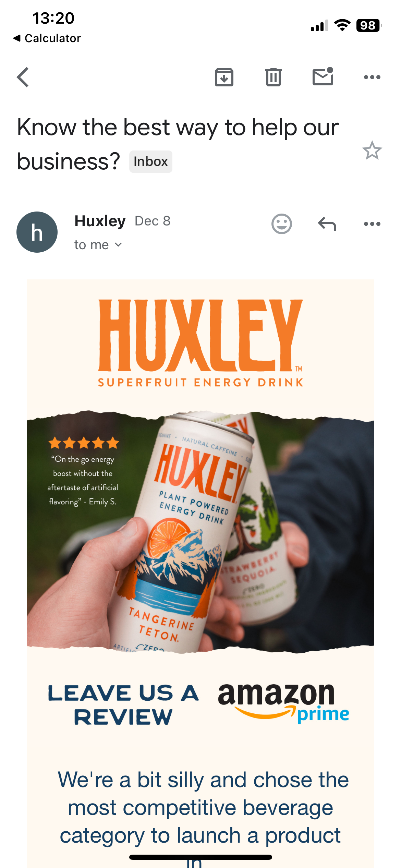Open top toolbar more options menu
This screenshot has width=401, height=868.
(372, 77)
